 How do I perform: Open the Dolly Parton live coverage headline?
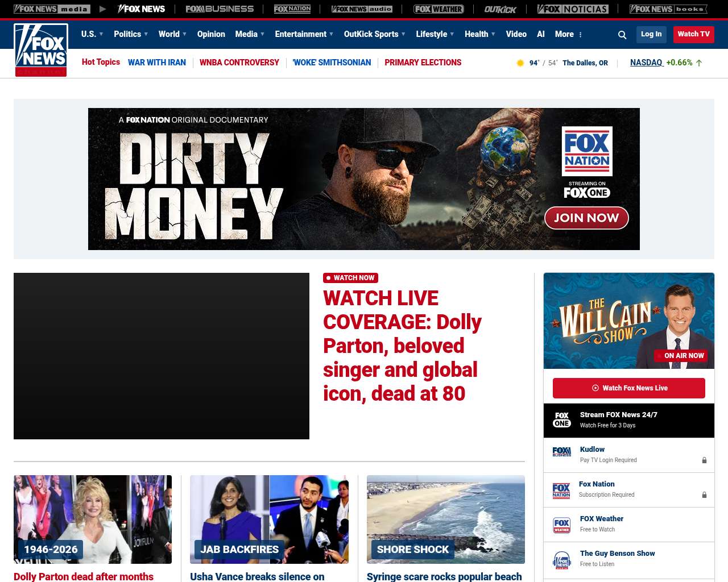point(402,346)
